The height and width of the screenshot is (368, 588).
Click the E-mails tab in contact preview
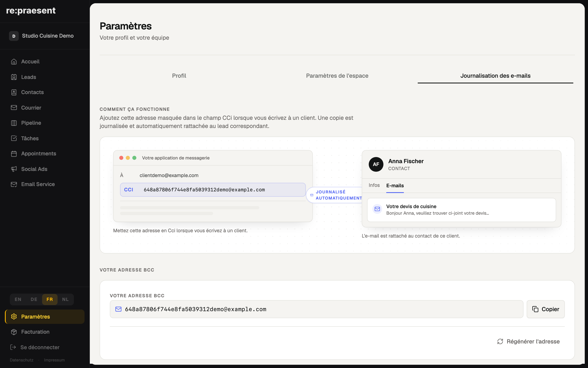395,185
